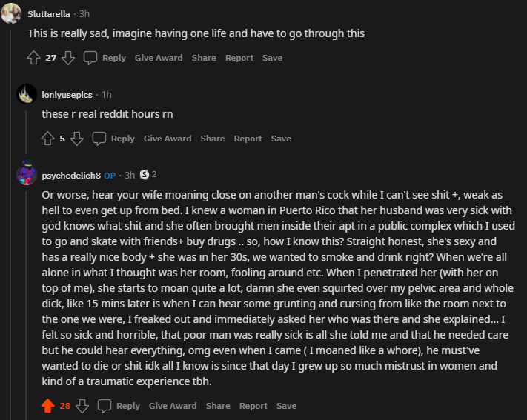Upvote ionlyusepics' comment

coord(47,139)
